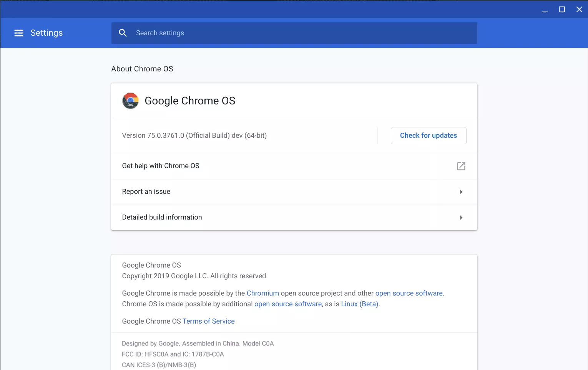Image resolution: width=588 pixels, height=370 pixels.
Task: Click the magnifier search icon
Action: click(123, 33)
